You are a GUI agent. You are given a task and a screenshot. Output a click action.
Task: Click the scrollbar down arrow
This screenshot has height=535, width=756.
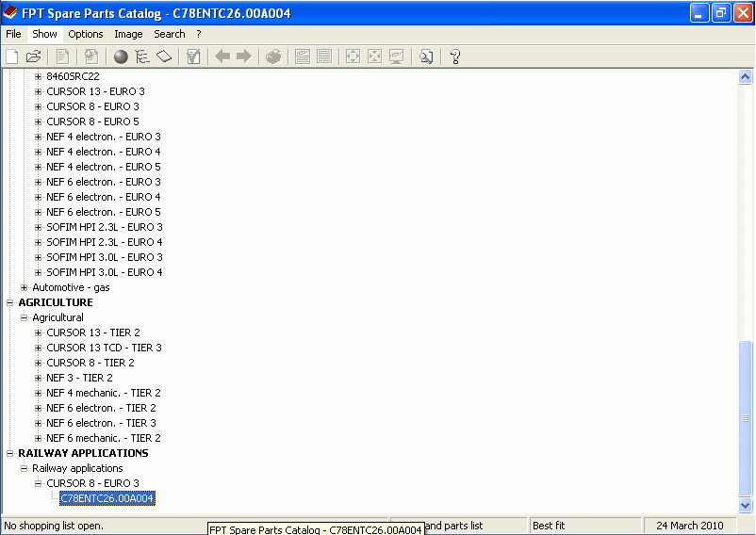click(745, 505)
